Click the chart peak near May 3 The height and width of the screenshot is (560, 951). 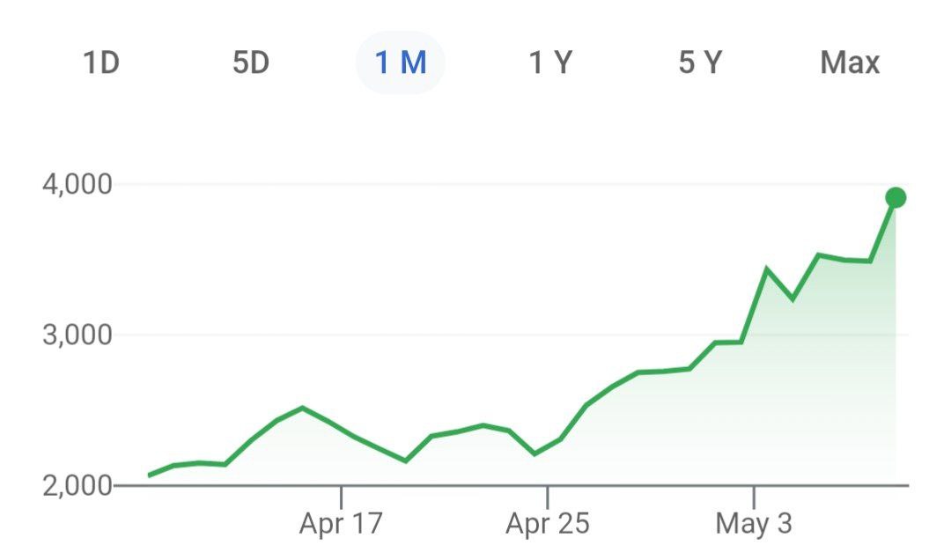[768, 266]
